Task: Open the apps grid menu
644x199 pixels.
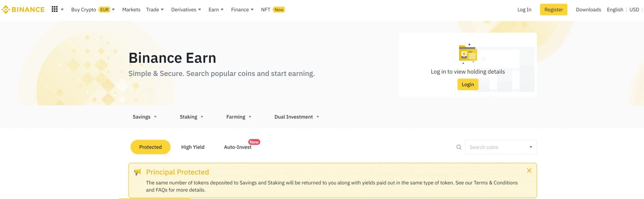Action: [55, 9]
